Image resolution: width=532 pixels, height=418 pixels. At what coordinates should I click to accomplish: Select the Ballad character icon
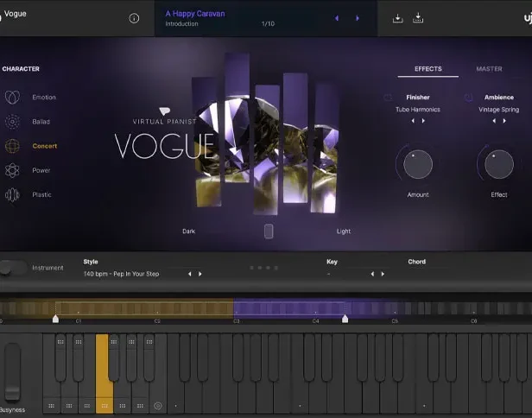[12, 122]
